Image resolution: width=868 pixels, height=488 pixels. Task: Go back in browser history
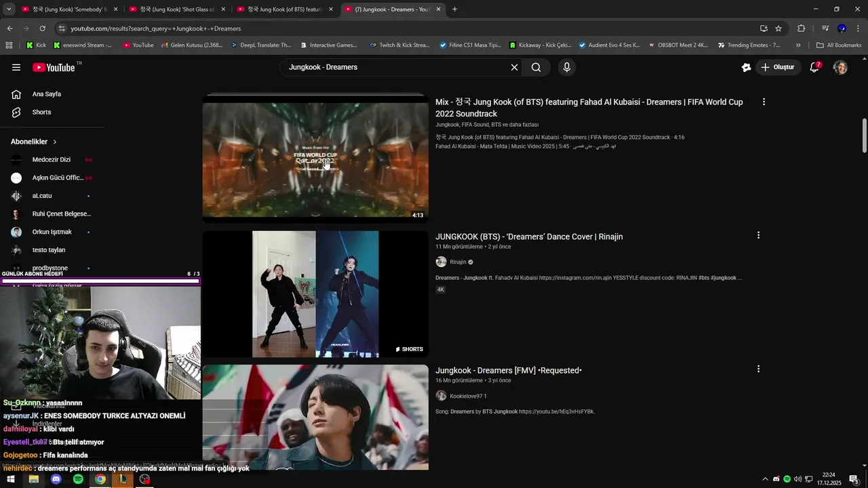[x=9, y=28]
